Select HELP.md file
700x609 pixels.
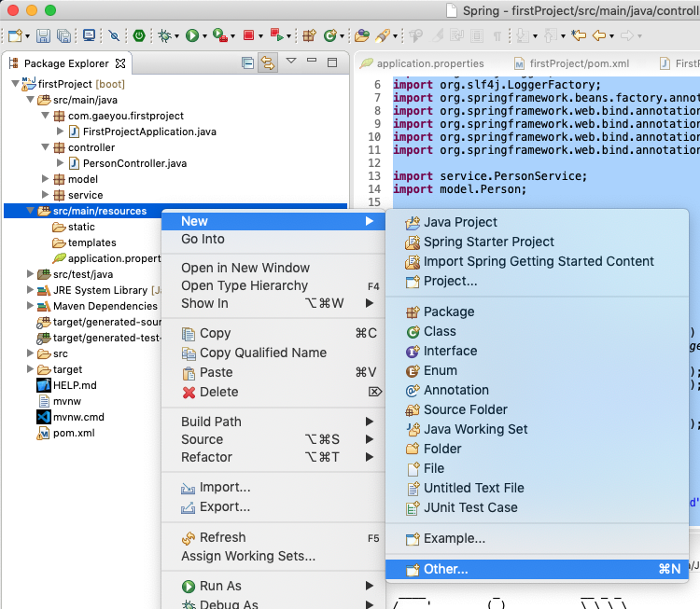coord(75,385)
